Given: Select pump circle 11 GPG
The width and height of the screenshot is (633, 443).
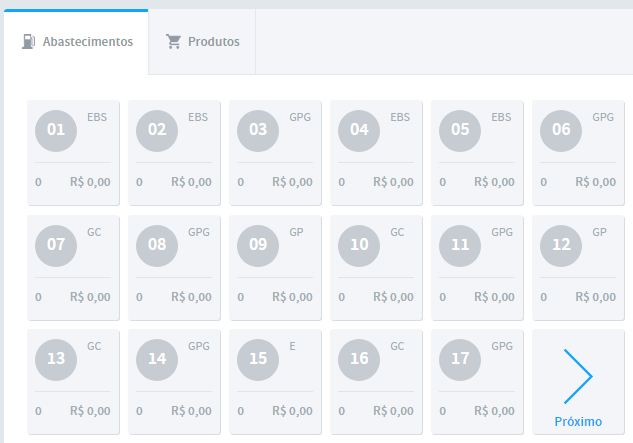Looking at the screenshot, I should point(460,246).
